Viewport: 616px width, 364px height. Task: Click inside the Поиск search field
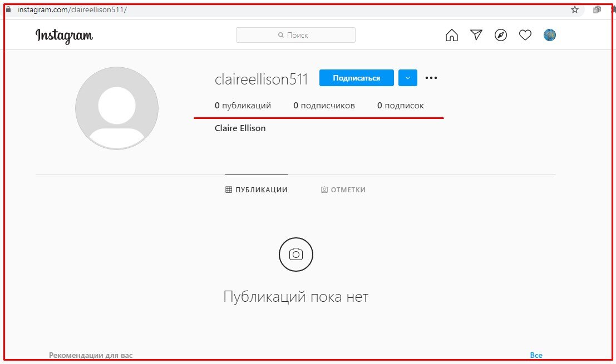click(x=295, y=34)
